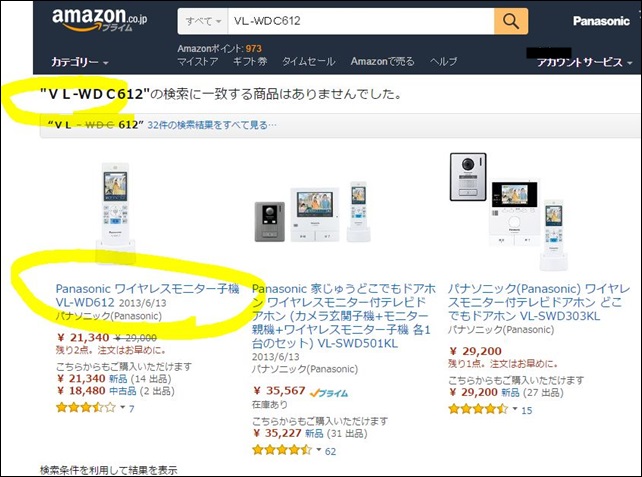The width and height of the screenshot is (642, 477).
Task: Click the orange search magnifier button
Action: click(x=511, y=21)
